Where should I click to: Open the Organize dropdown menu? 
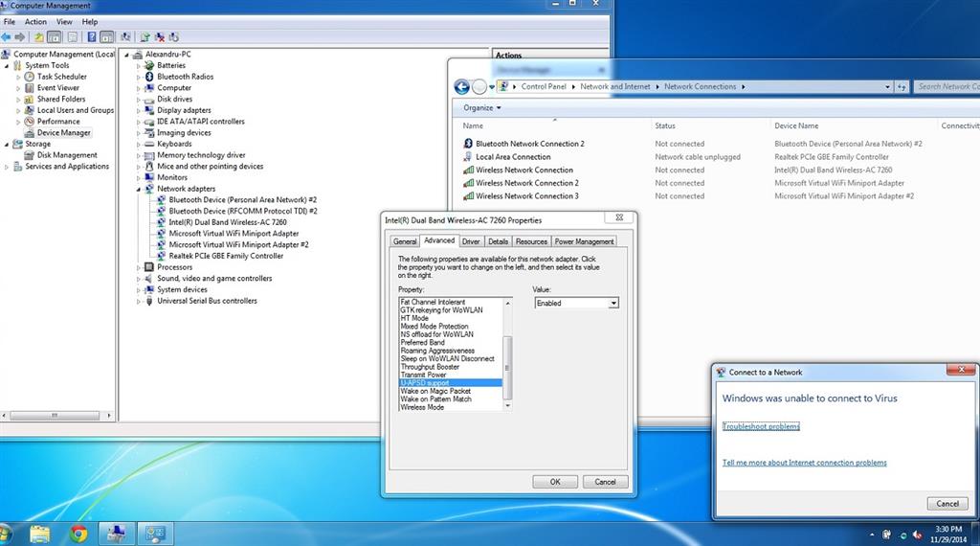482,107
